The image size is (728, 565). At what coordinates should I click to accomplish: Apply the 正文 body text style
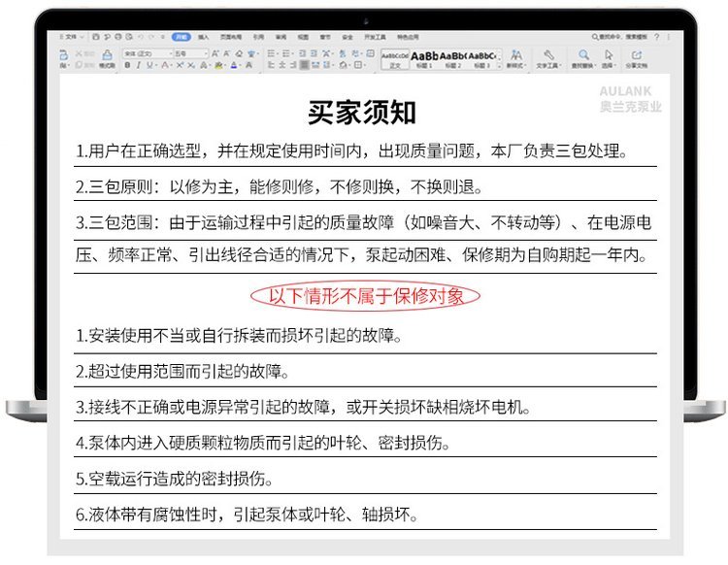395,58
